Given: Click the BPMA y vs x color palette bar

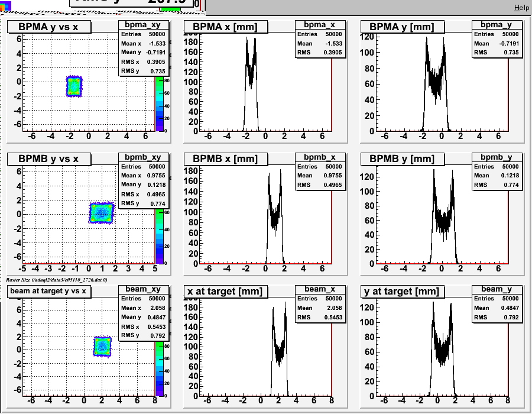Looking at the screenshot, I should [x=160, y=104].
